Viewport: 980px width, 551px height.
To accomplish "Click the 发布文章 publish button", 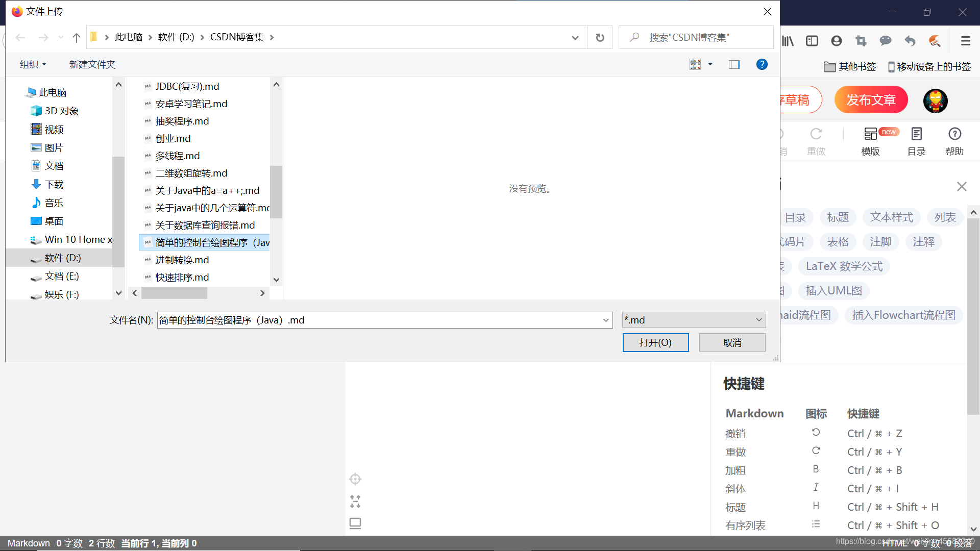I will [x=871, y=100].
